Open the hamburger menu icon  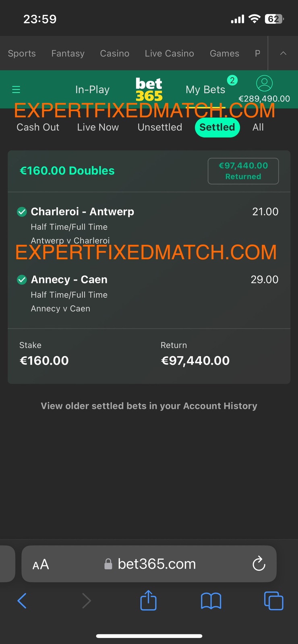[x=16, y=89]
